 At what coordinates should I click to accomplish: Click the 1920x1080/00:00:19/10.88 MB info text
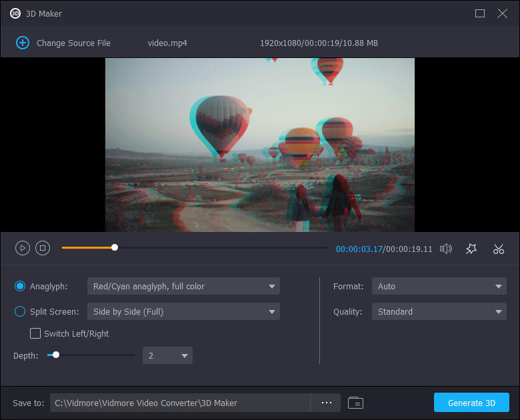pos(319,43)
